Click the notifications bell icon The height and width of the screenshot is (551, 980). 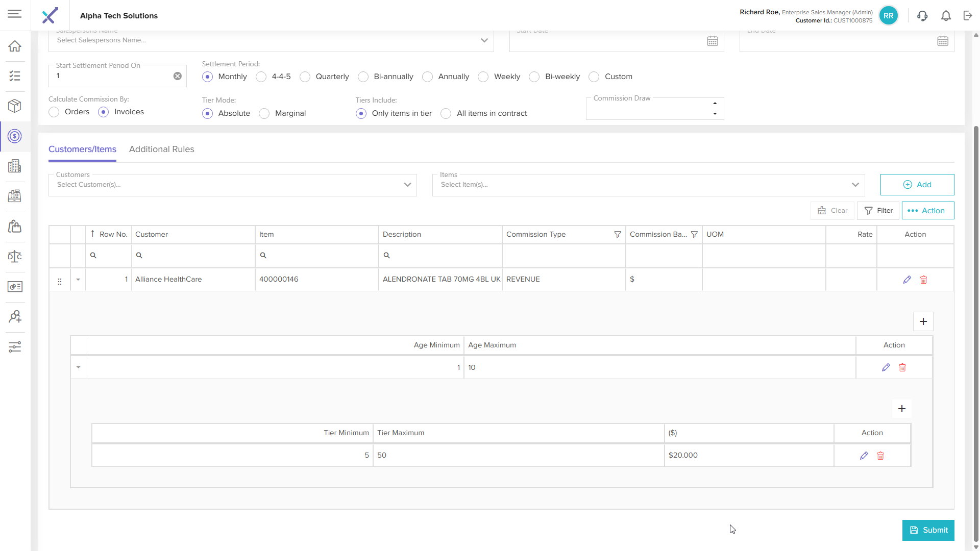coord(946,16)
